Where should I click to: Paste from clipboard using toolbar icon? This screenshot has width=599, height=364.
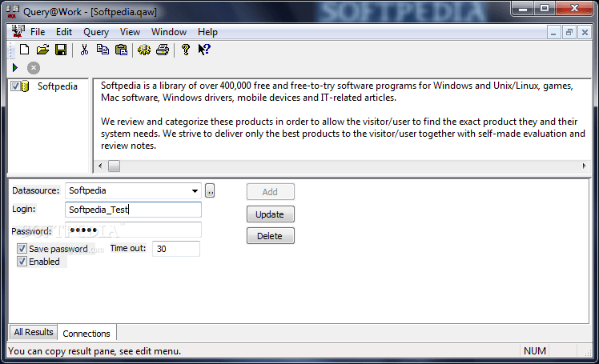point(121,50)
